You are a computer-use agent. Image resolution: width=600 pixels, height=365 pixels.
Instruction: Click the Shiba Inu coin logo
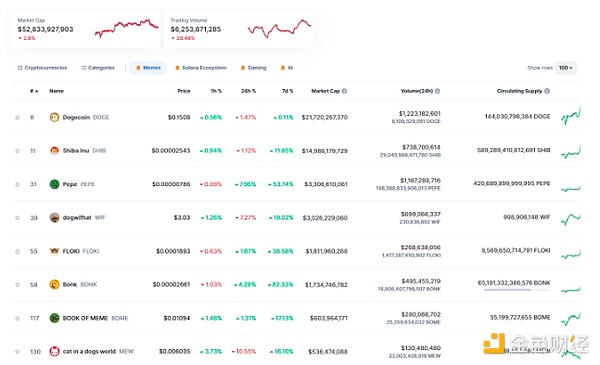(x=54, y=150)
